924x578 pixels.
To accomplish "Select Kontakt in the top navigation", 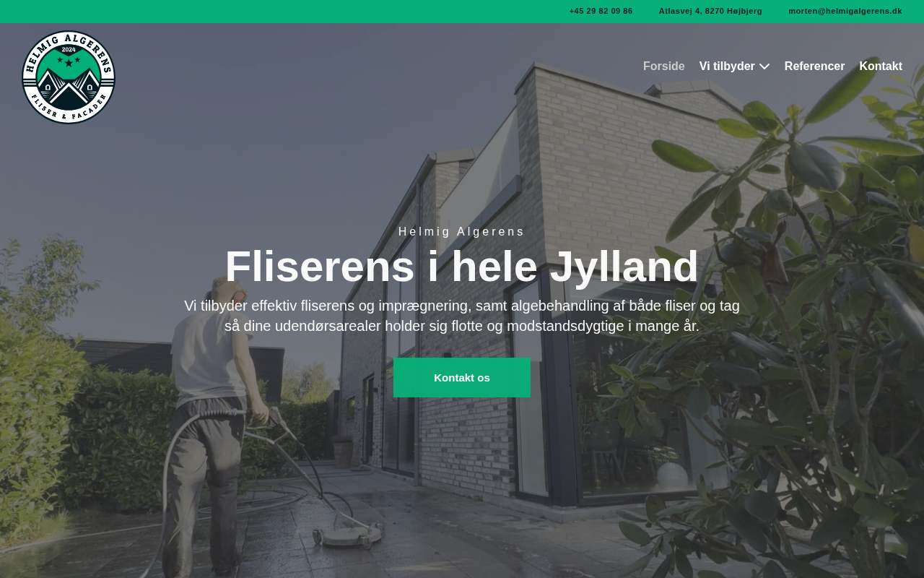I will click(x=881, y=66).
